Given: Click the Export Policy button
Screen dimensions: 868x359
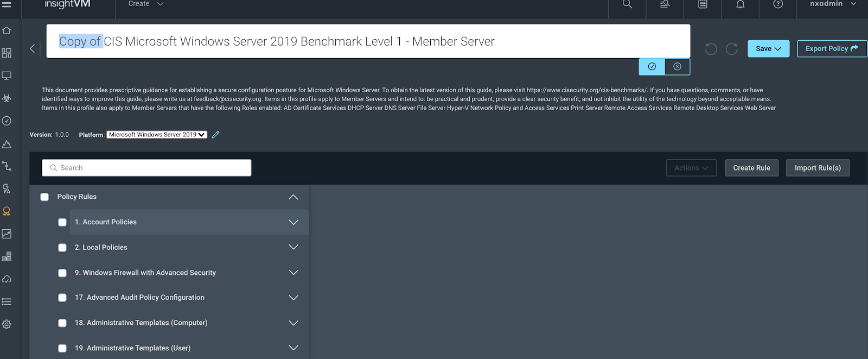Looking at the screenshot, I should (x=831, y=48).
